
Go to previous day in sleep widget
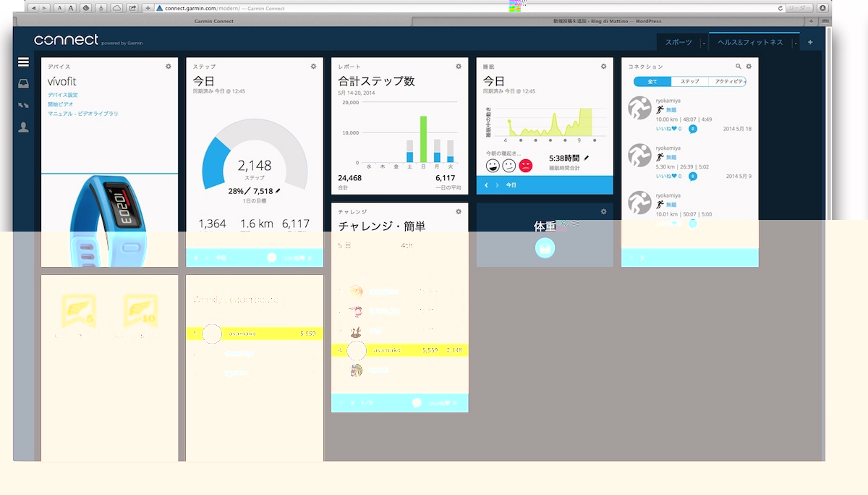click(486, 185)
